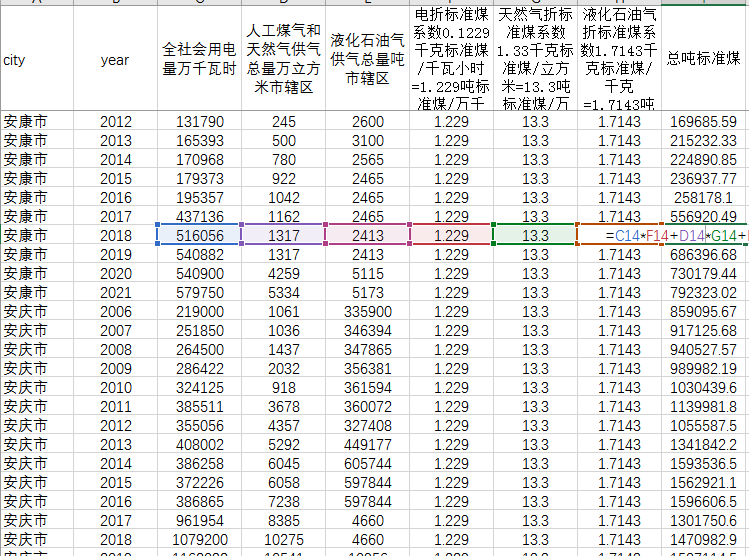The width and height of the screenshot is (749, 556).
Task: Click cell 335900 for 安庆市 2006
Action: tap(367, 311)
